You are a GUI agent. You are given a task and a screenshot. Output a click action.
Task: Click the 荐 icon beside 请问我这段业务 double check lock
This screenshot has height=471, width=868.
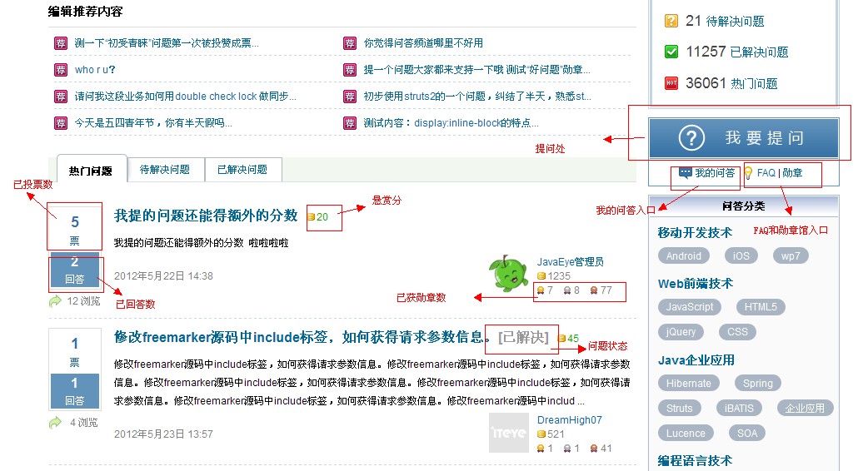pyautogui.click(x=61, y=97)
